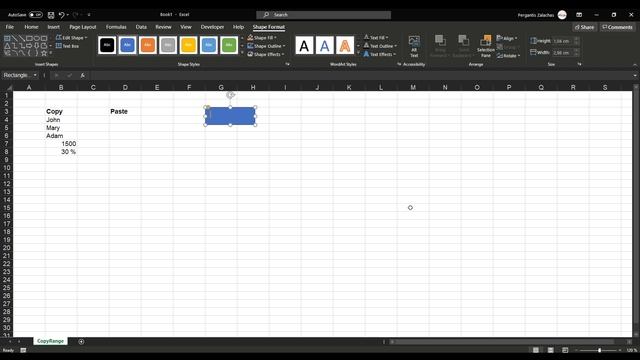Image resolution: width=640 pixels, height=360 pixels.
Task: Open the View tab
Action: (x=186, y=27)
